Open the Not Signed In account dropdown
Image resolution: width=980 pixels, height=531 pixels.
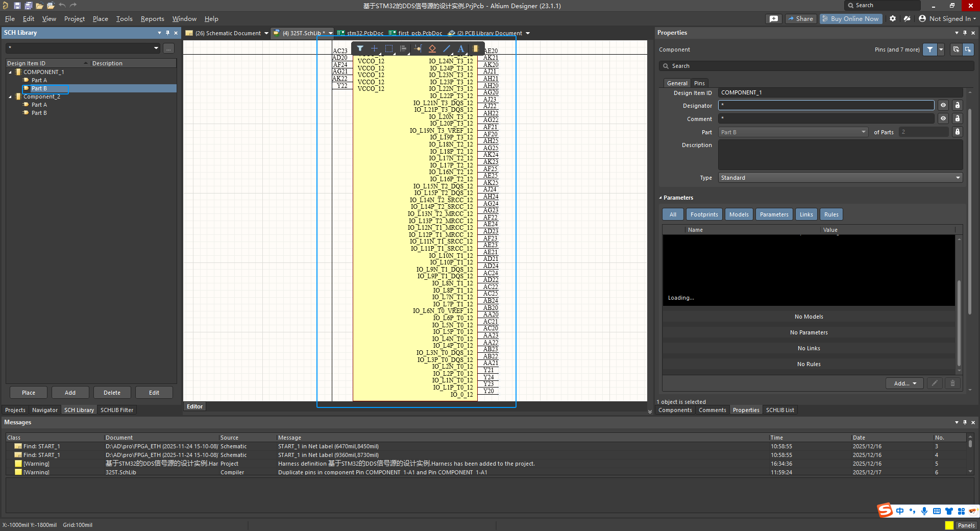pyautogui.click(x=947, y=18)
